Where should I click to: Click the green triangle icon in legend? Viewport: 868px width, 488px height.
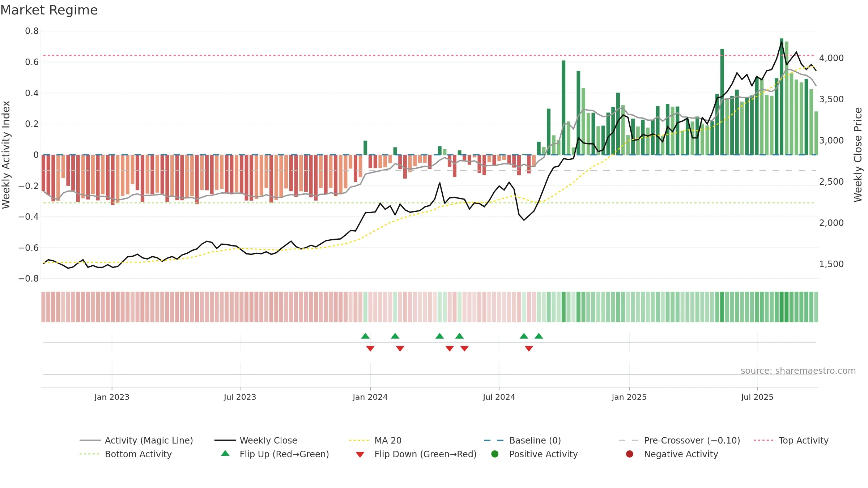pyautogui.click(x=225, y=453)
